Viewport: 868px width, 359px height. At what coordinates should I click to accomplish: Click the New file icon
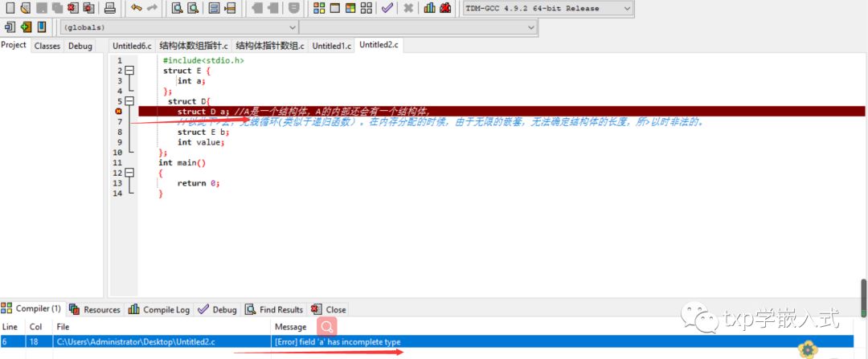pyautogui.click(x=10, y=8)
